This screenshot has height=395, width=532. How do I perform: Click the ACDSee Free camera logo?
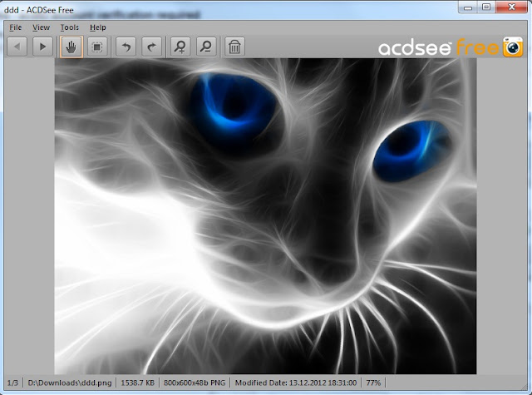coord(513,47)
